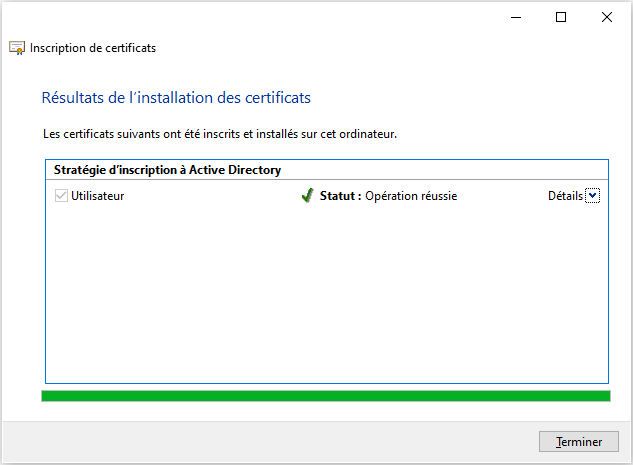Image resolution: width=633 pixels, height=465 pixels.
Task: Click the Détails label text
Action: pyautogui.click(x=564, y=196)
